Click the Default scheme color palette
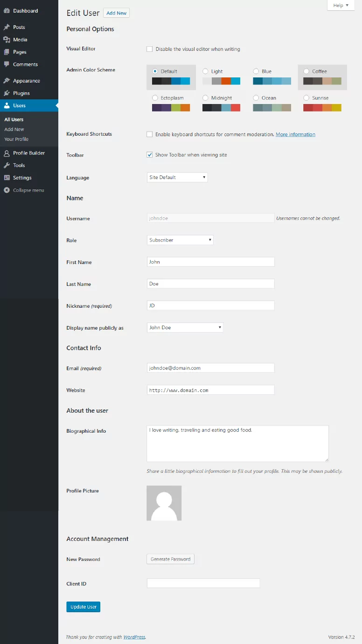 tap(171, 81)
